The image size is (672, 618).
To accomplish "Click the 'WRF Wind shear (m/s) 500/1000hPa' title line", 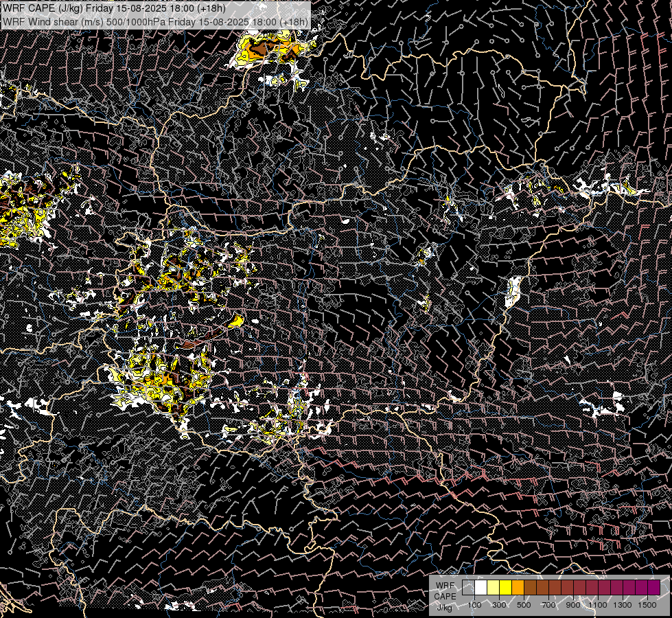I will [155, 22].
